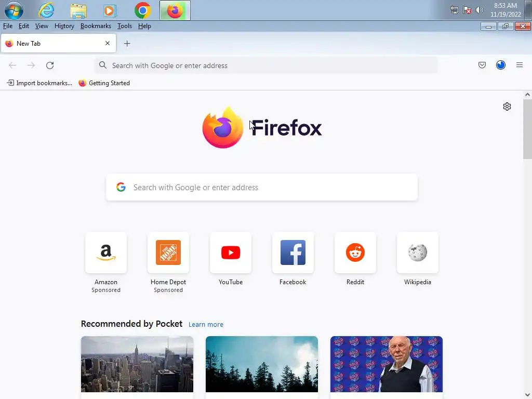Open the New Tab personalize gear

507,107
